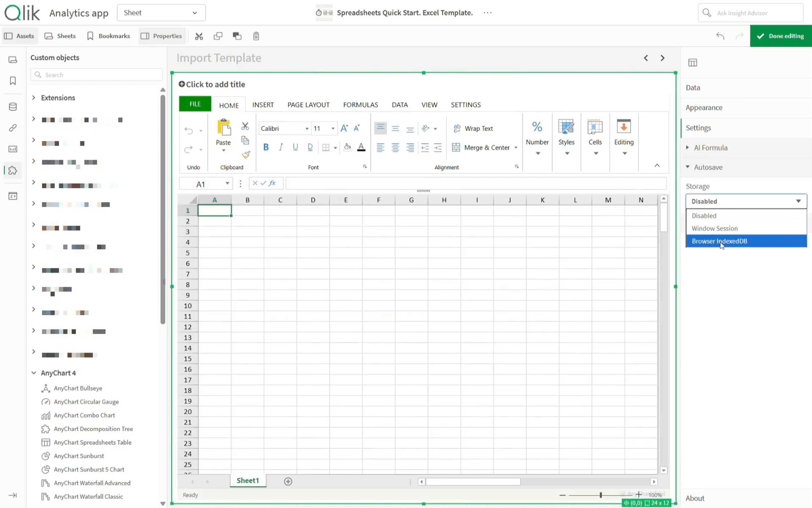Click the Done editing button
Image resolution: width=812 pixels, height=508 pixels.
pos(780,36)
